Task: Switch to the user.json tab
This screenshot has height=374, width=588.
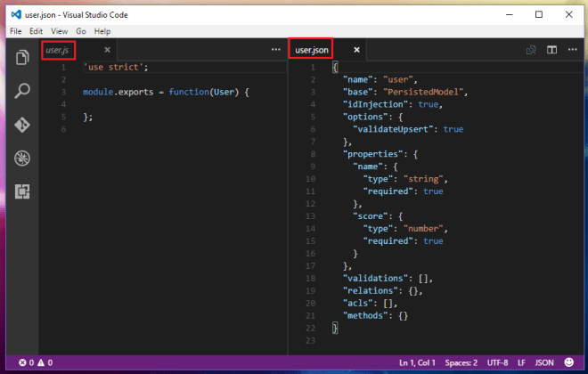Action: pyautogui.click(x=313, y=50)
